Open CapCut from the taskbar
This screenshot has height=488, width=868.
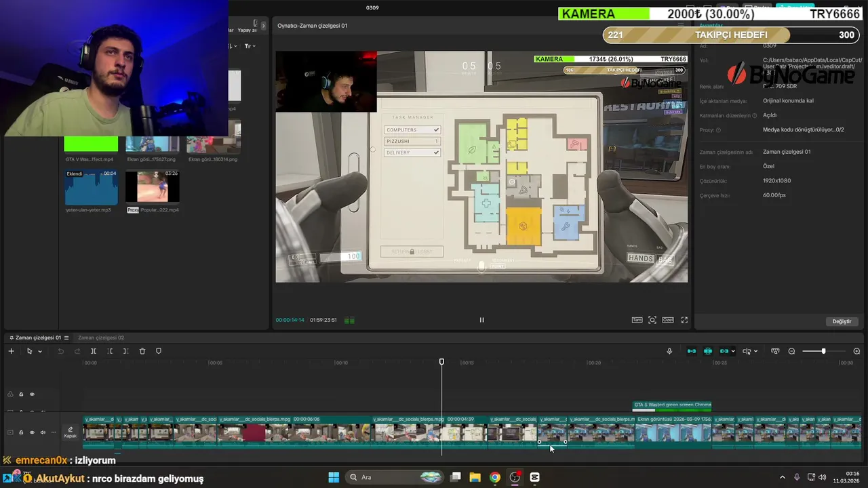[x=534, y=477]
